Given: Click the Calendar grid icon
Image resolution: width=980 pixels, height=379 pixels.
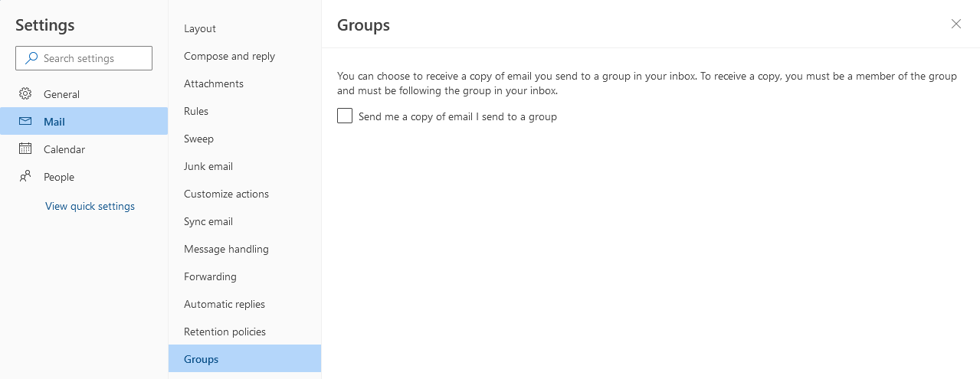Looking at the screenshot, I should click(25, 149).
